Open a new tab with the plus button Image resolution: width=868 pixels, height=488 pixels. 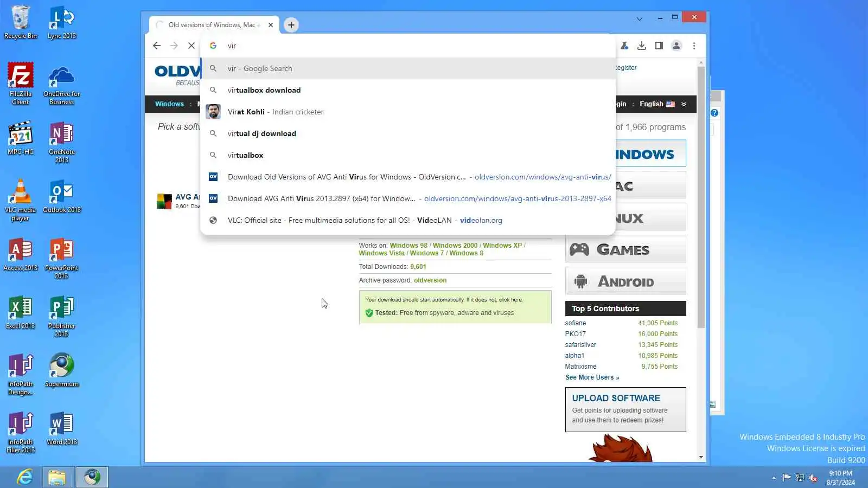291,25
